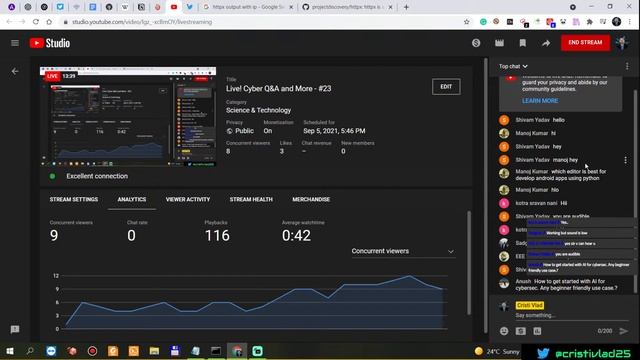Share the stream using the arrow icon
Viewport: 640px width, 360px height.
546,43
